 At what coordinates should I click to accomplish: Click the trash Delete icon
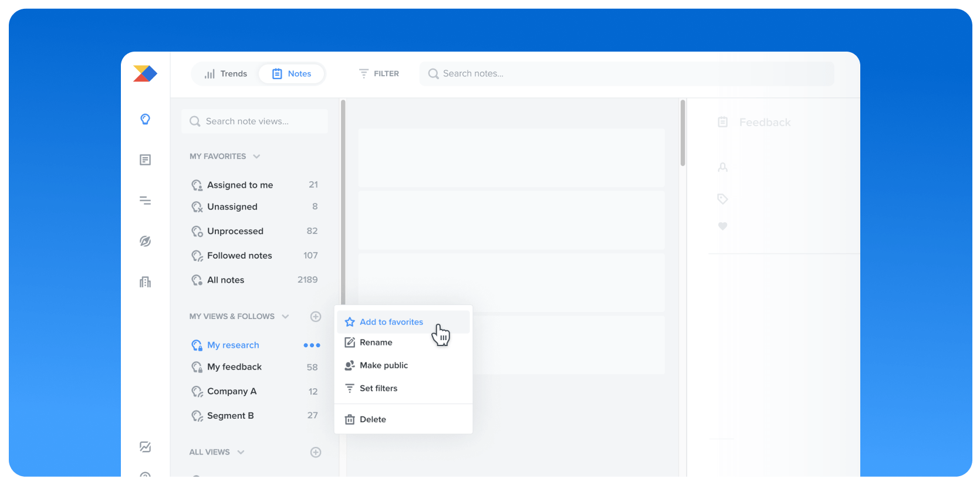pyautogui.click(x=350, y=419)
